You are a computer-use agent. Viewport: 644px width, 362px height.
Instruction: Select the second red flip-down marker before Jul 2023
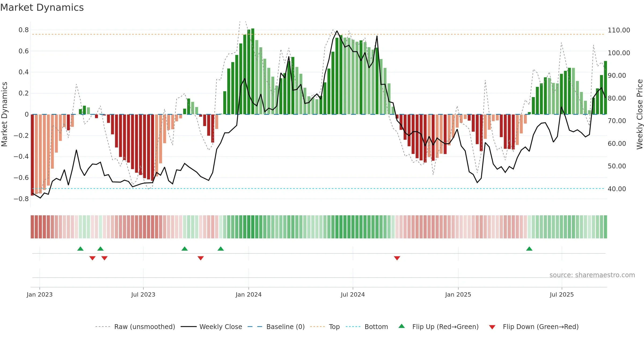click(104, 258)
